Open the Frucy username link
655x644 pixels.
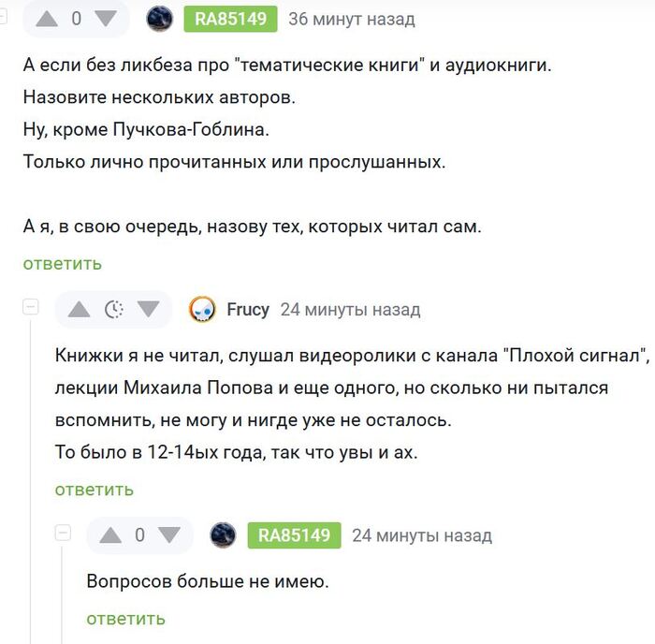(248, 310)
